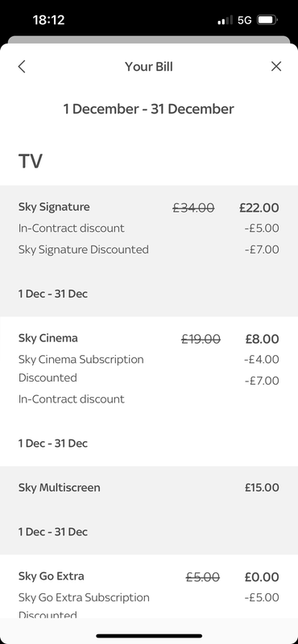
Task: Tap the 18:12 clock display
Action: [48, 19]
